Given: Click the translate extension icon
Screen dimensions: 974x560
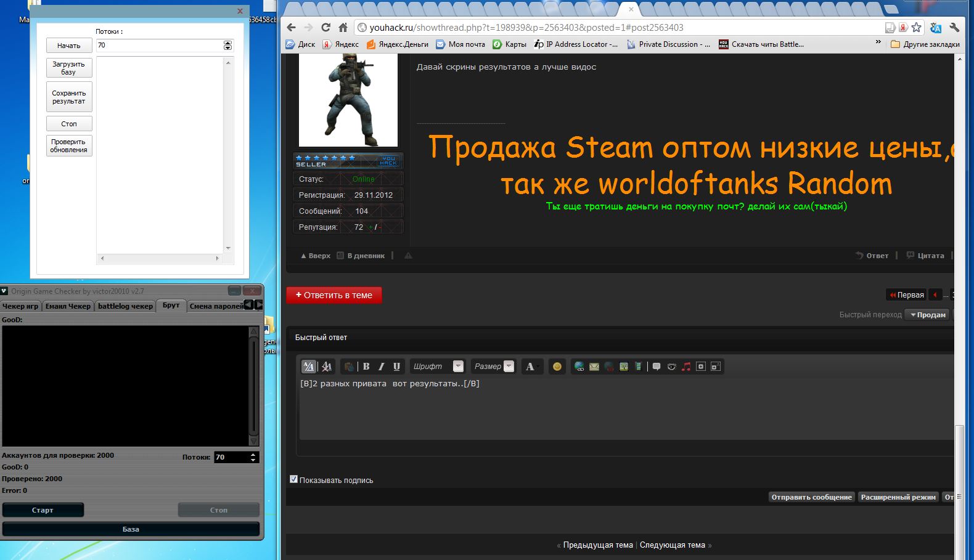Looking at the screenshot, I should tap(936, 27).
